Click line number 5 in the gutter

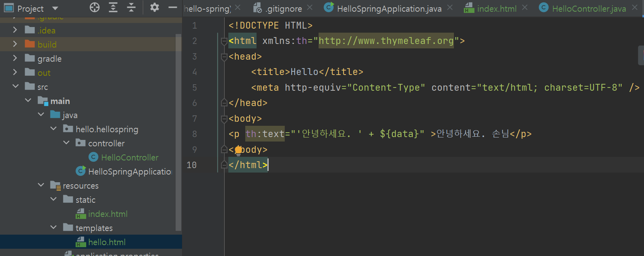point(195,87)
